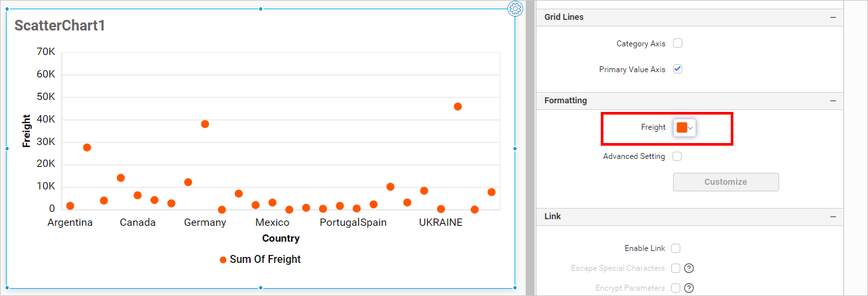The width and height of the screenshot is (868, 296).
Task: Toggle the Escape Special Characters checkbox
Action: (x=676, y=268)
